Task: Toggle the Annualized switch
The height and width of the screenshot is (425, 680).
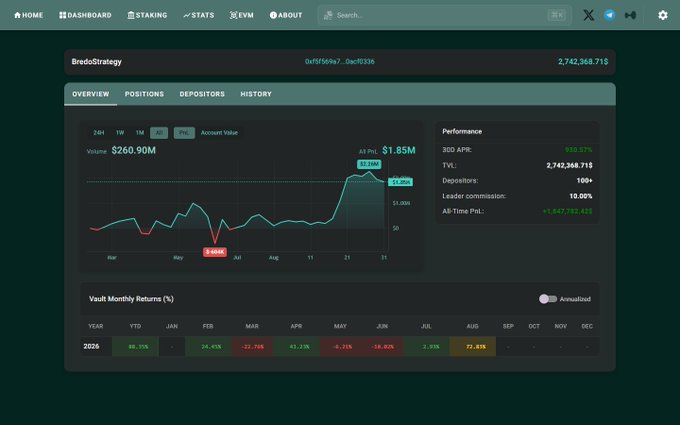Action: (548, 299)
